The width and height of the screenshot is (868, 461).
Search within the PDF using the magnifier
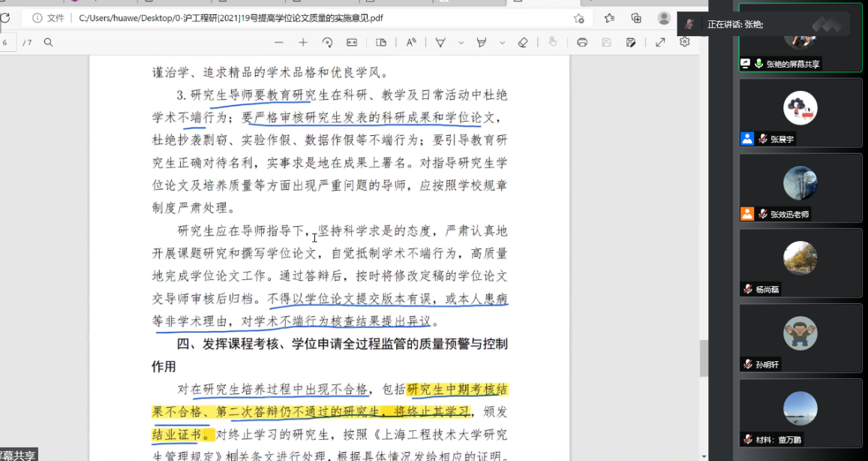point(48,43)
